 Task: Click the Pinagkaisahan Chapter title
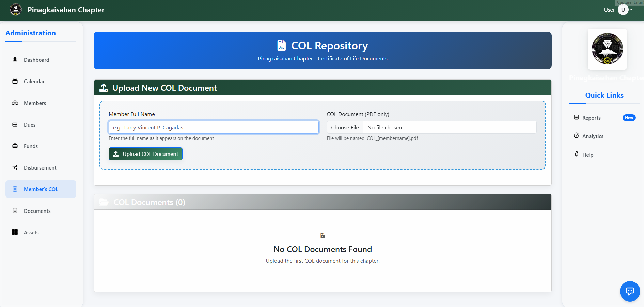66,10
